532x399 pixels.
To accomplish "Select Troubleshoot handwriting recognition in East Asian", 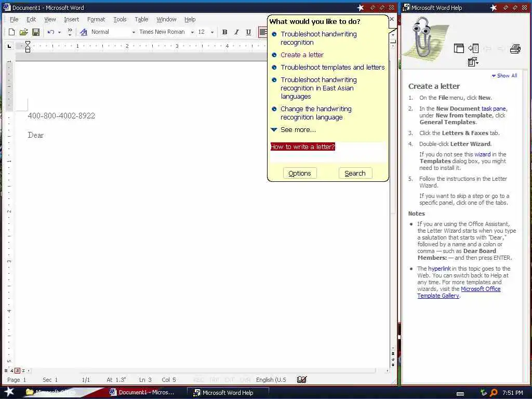I will [x=318, y=88].
